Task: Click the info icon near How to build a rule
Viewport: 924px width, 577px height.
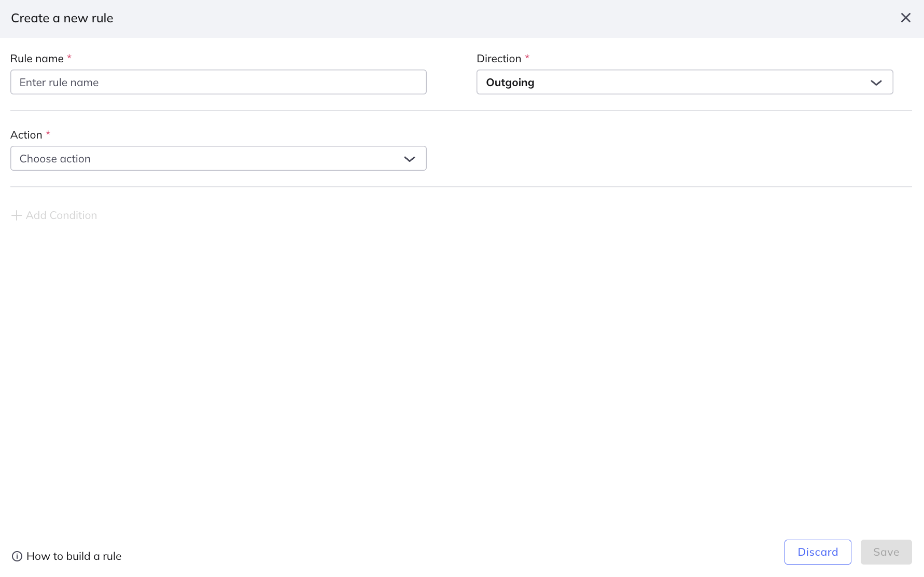Action: point(17,556)
